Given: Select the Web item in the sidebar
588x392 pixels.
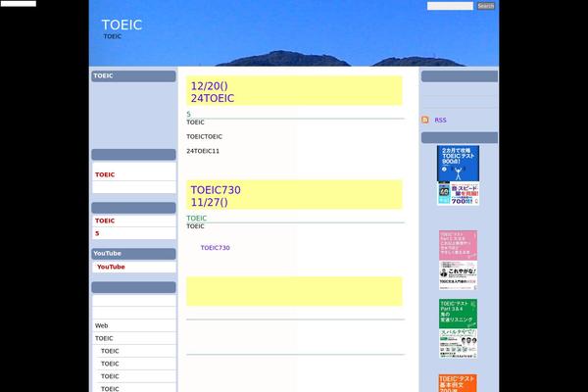Looking at the screenshot, I should tap(102, 325).
